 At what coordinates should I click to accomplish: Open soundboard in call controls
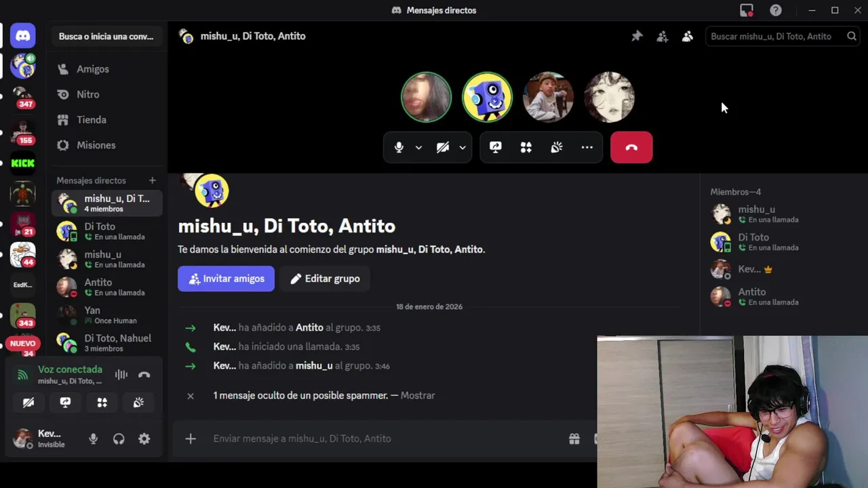click(x=557, y=147)
